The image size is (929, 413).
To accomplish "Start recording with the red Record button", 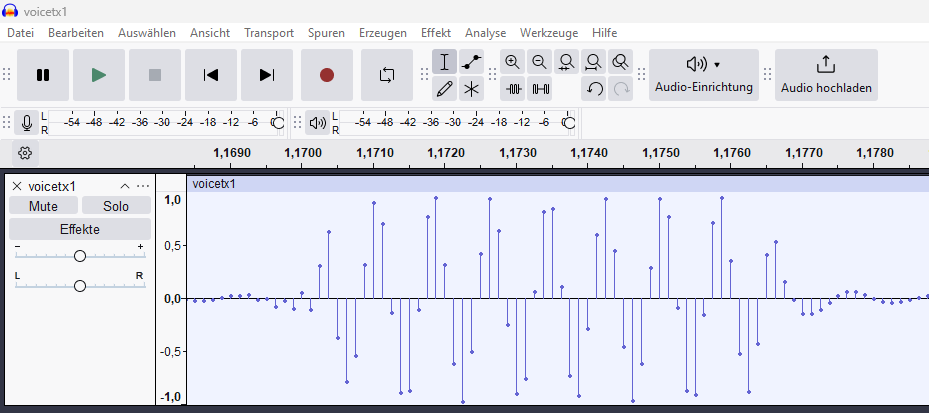I will (x=326, y=75).
